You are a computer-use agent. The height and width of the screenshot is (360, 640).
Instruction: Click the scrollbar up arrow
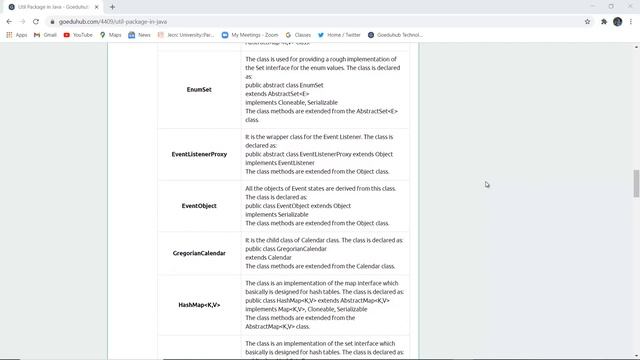tap(636, 47)
